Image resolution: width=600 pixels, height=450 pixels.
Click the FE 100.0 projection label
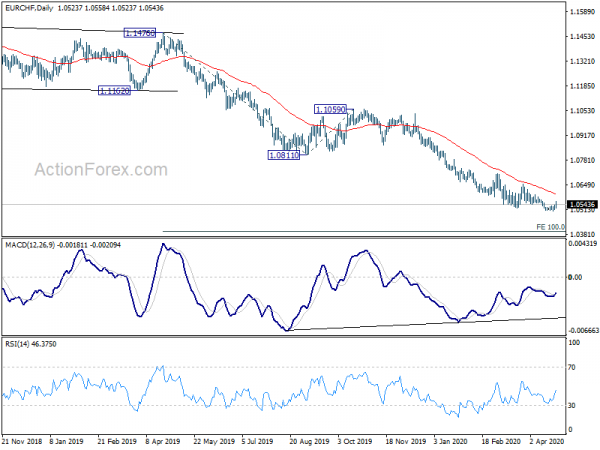[x=550, y=227]
